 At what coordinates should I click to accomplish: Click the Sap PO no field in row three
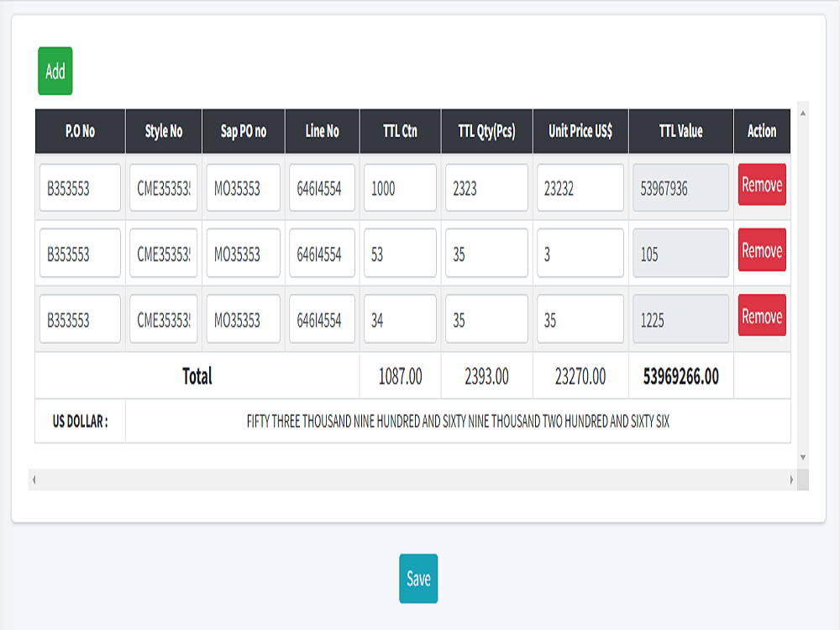(242, 317)
